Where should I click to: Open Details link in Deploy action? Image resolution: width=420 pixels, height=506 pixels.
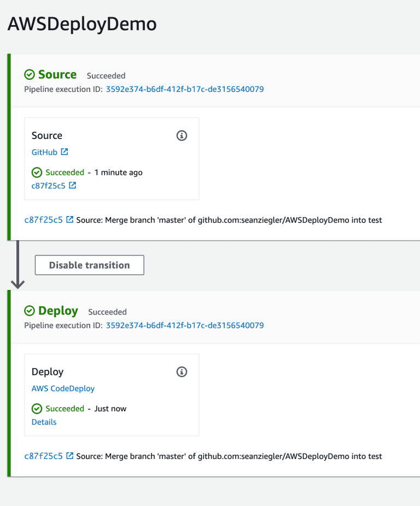coord(44,422)
